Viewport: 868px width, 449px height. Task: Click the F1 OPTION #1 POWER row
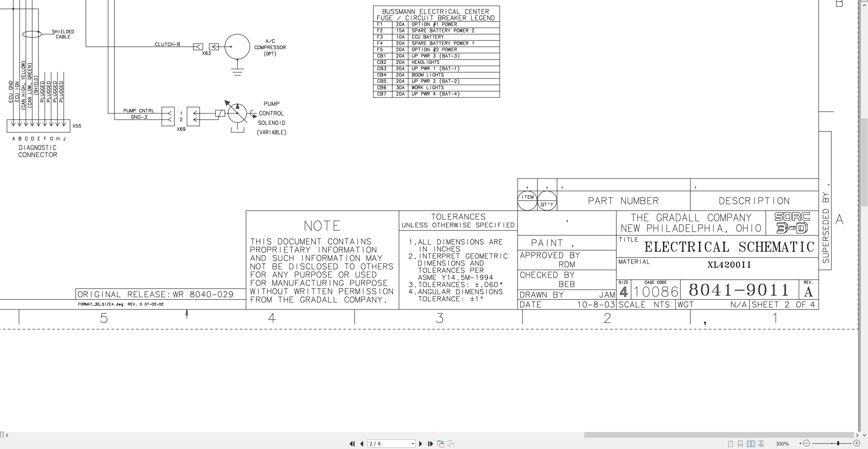(x=436, y=24)
